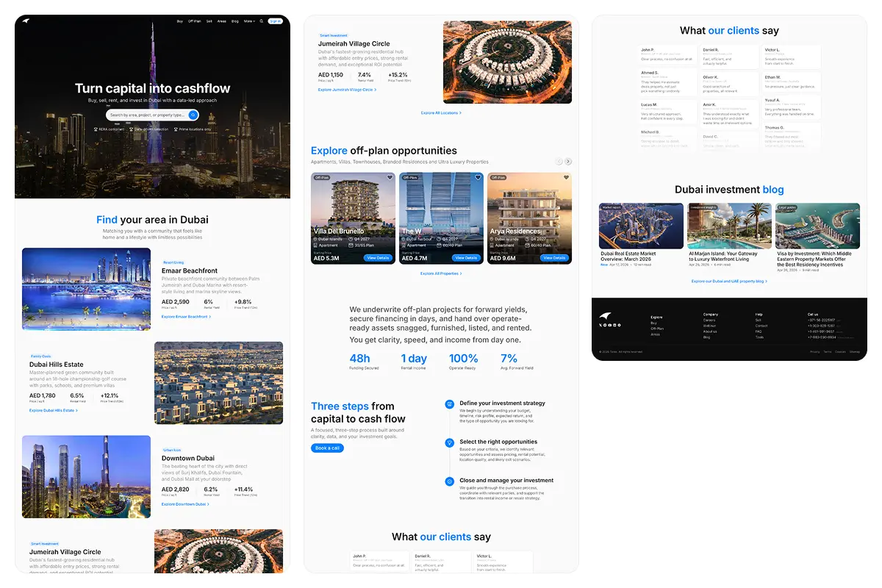
Task: Expand the More menu in the top navigation
Action: 250,21
